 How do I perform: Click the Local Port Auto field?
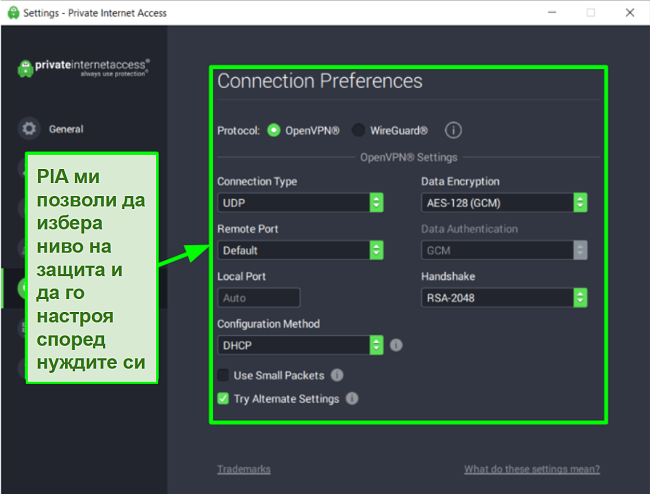(x=259, y=298)
